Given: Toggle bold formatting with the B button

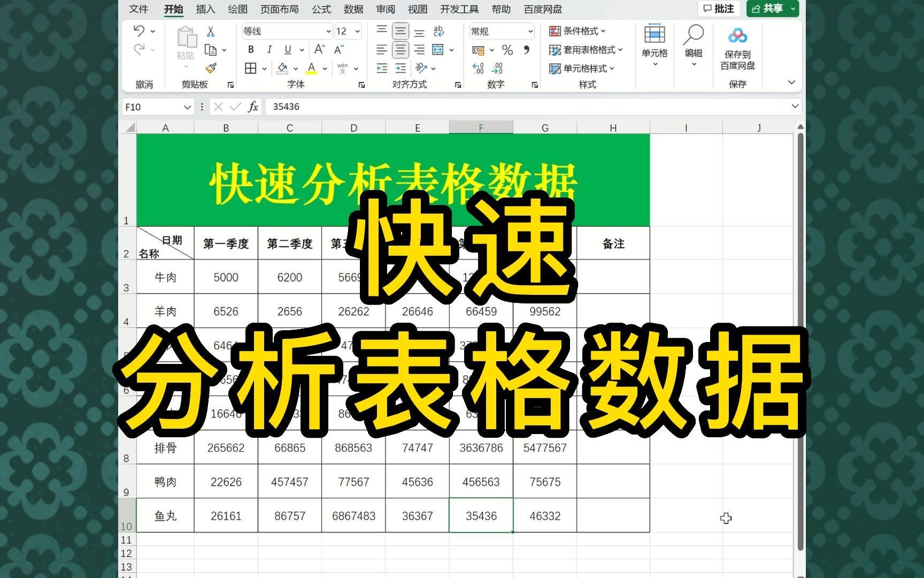Looking at the screenshot, I should pos(250,50).
